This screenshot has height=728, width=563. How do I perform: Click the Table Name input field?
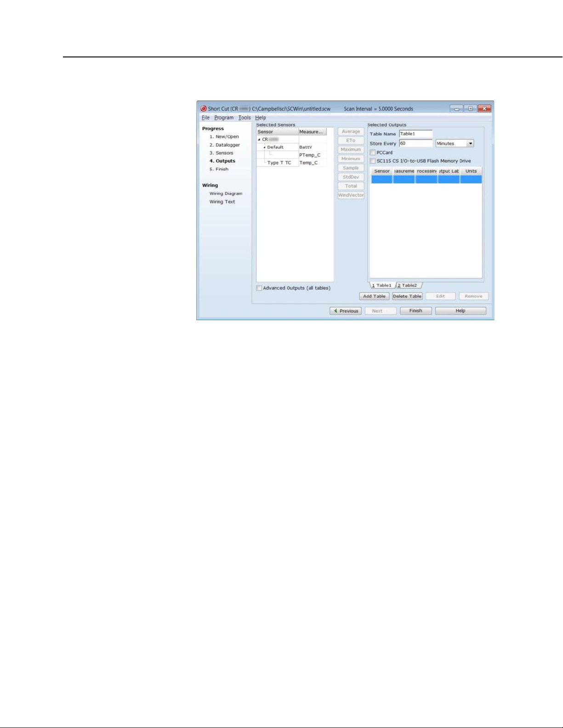(x=415, y=134)
